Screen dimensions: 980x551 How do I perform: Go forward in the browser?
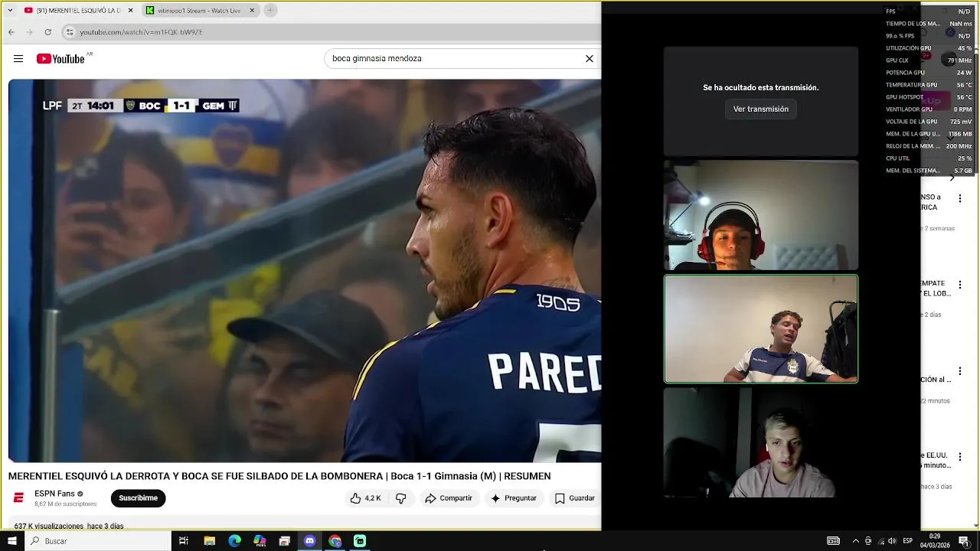(x=29, y=32)
